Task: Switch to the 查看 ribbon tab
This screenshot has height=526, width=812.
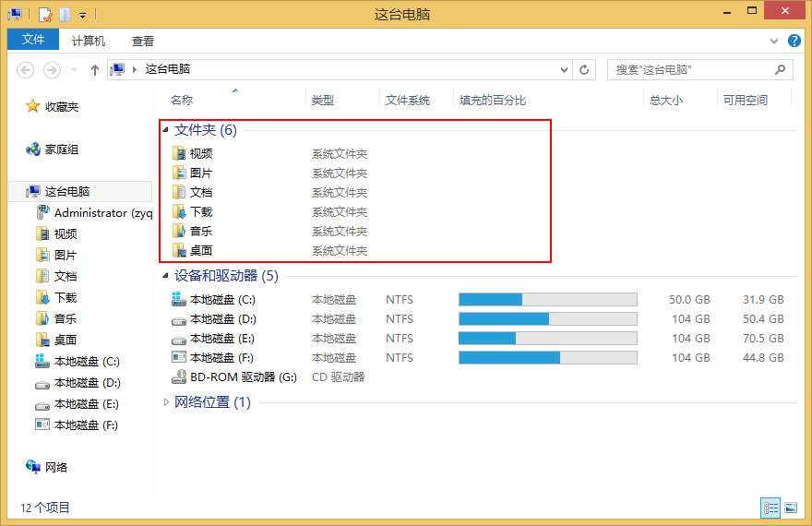Action: tap(143, 41)
